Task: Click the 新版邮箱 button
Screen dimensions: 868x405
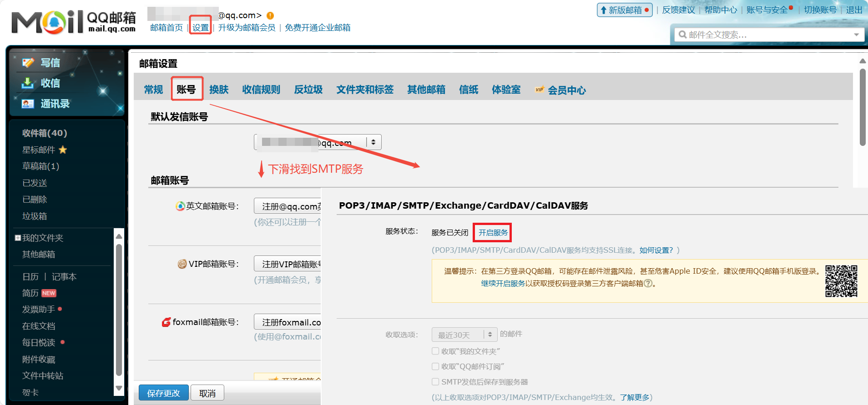Action: click(625, 10)
